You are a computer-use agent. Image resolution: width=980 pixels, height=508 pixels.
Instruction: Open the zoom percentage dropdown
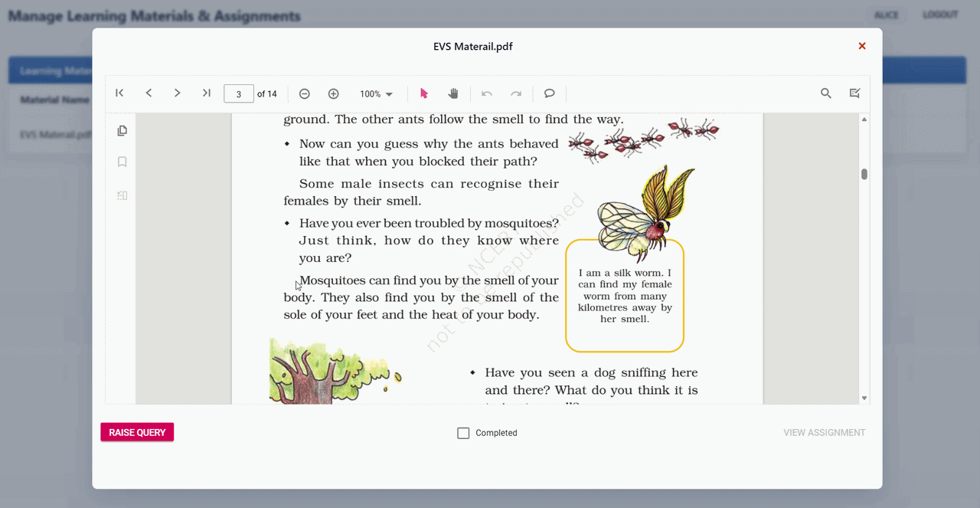pos(375,93)
